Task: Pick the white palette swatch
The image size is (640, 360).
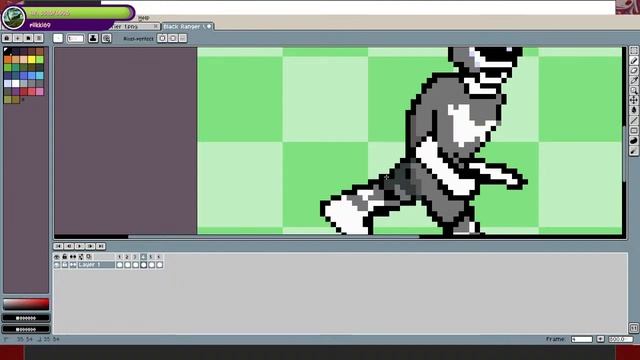Action: point(16,84)
